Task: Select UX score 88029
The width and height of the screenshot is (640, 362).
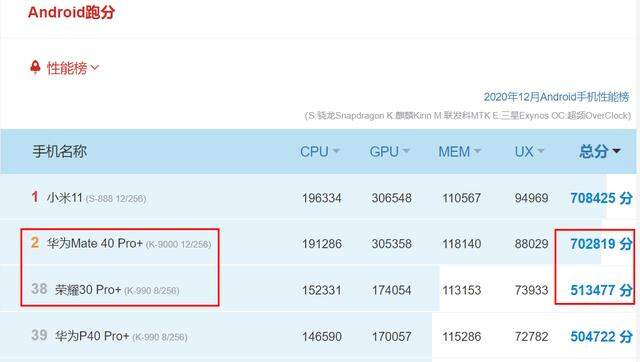Action: [x=531, y=244]
